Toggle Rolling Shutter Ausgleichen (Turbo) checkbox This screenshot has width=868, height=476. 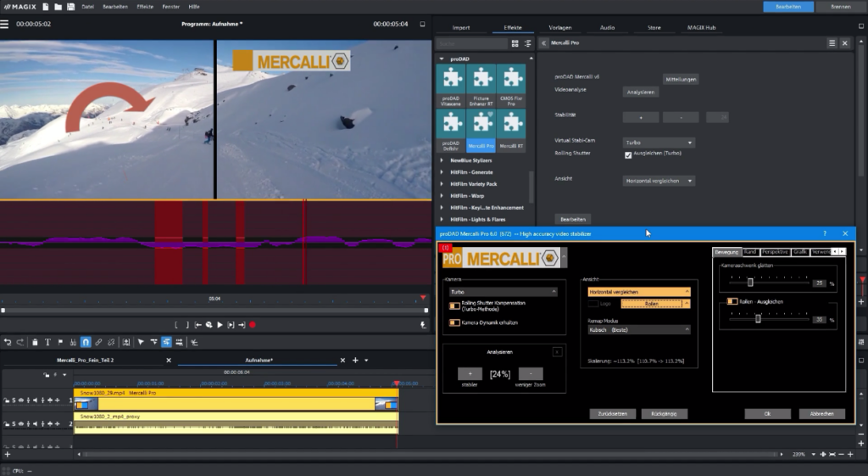click(x=628, y=155)
